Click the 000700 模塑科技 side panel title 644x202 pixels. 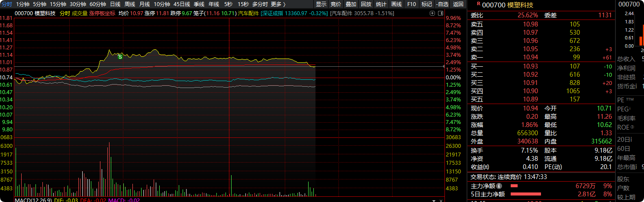508,5
